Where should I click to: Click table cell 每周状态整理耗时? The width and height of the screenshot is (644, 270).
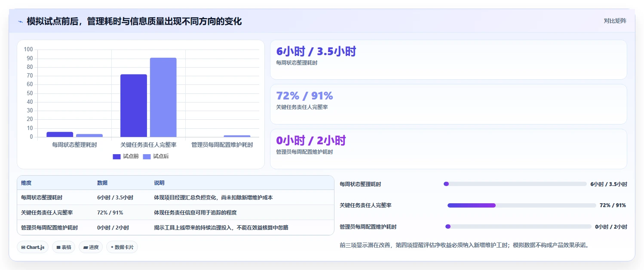(42, 198)
